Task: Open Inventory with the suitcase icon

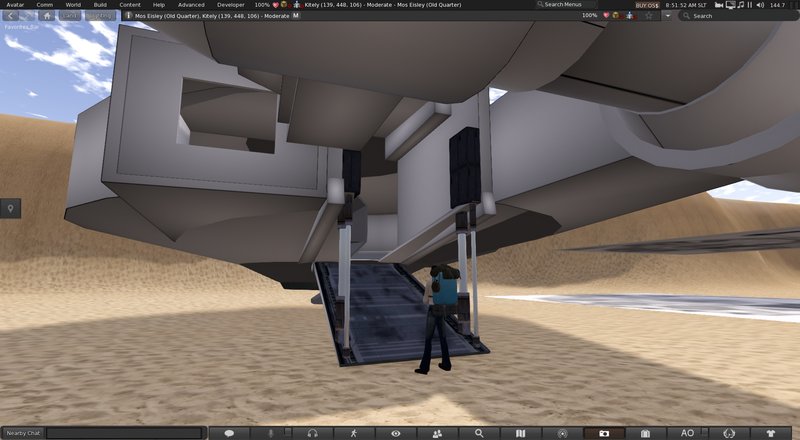Action: pos(645,433)
